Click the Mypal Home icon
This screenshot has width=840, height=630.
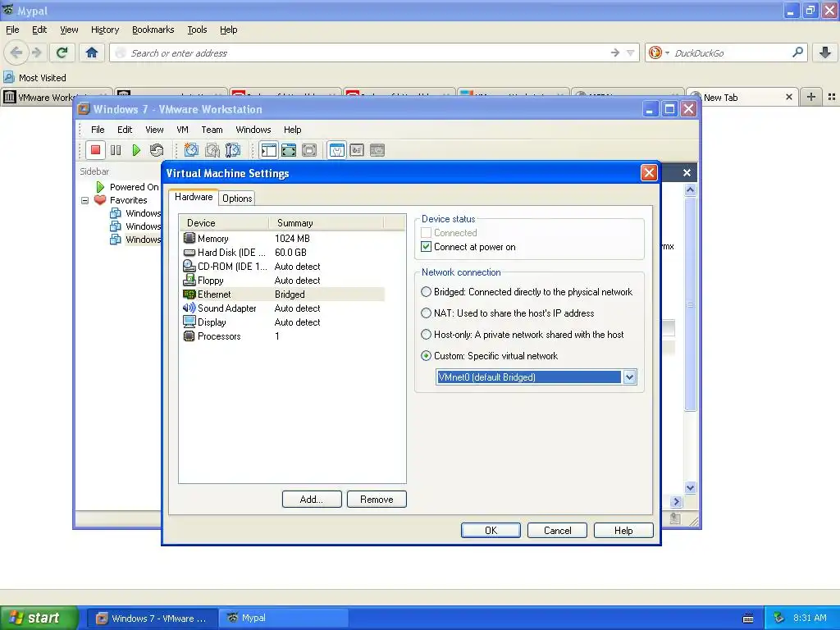[92, 52]
